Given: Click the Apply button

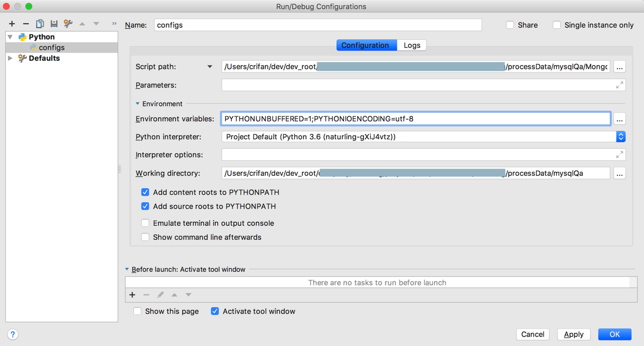Looking at the screenshot, I should [x=573, y=334].
